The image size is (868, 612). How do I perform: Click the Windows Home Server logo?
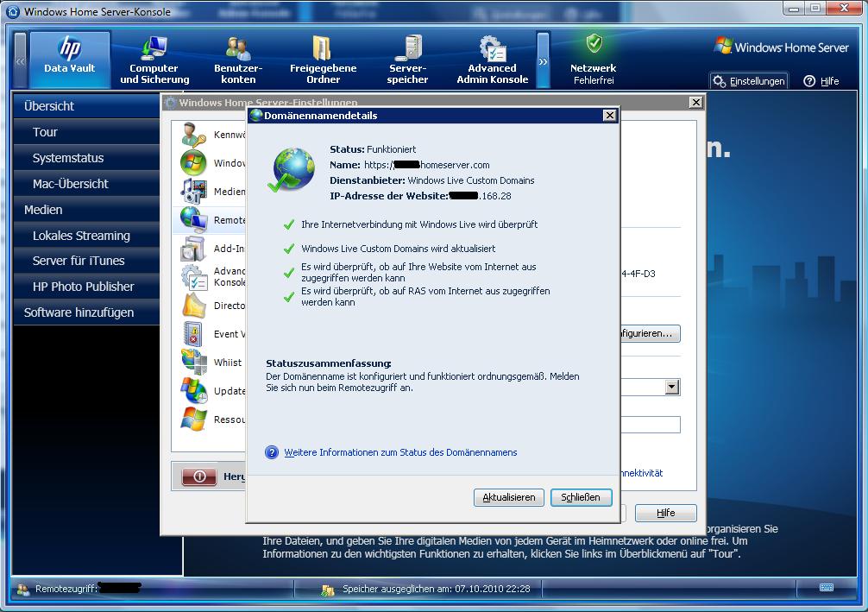(781, 47)
